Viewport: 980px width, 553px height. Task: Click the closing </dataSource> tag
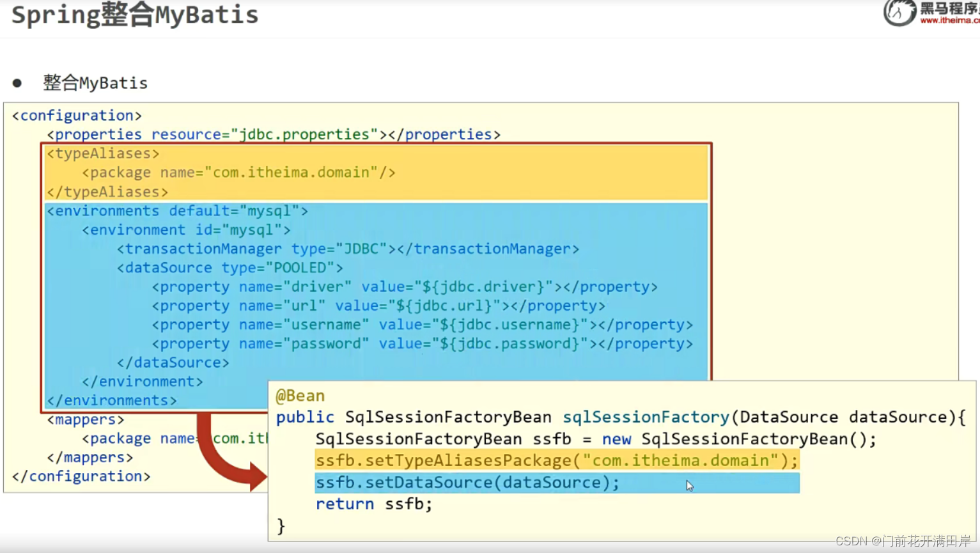point(173,362)
